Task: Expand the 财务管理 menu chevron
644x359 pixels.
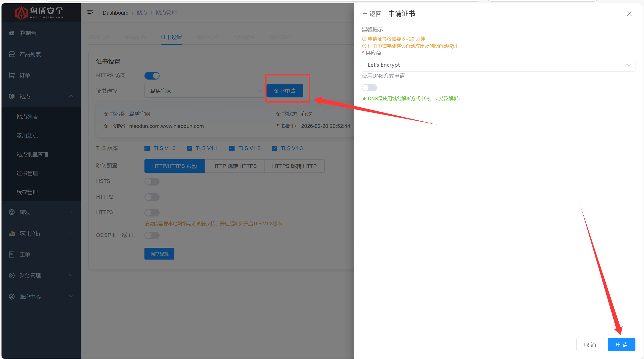Action: (x=71, y=275)
